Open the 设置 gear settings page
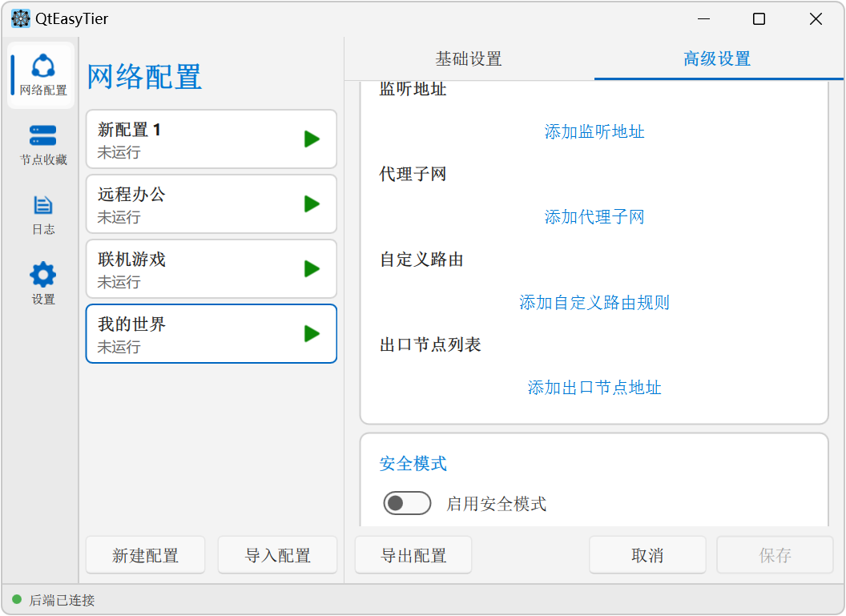The width and height of the screenshot is (846, 616). coord(43,284)
